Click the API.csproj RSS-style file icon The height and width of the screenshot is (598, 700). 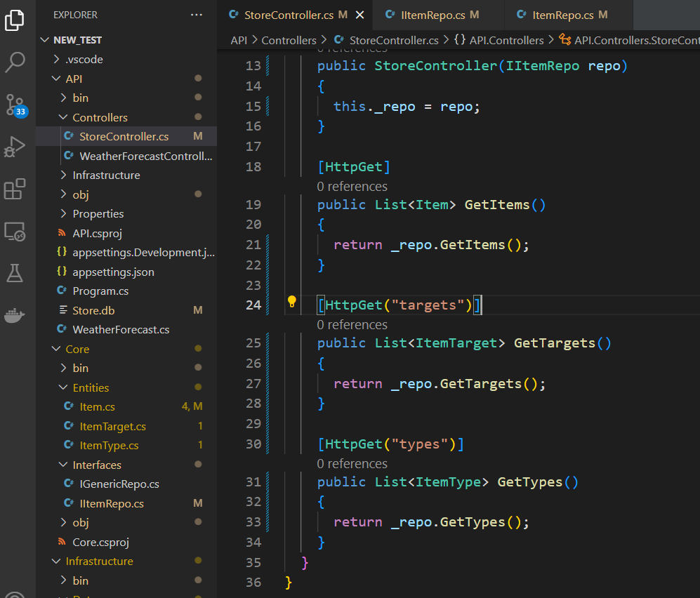pos(62,233)
